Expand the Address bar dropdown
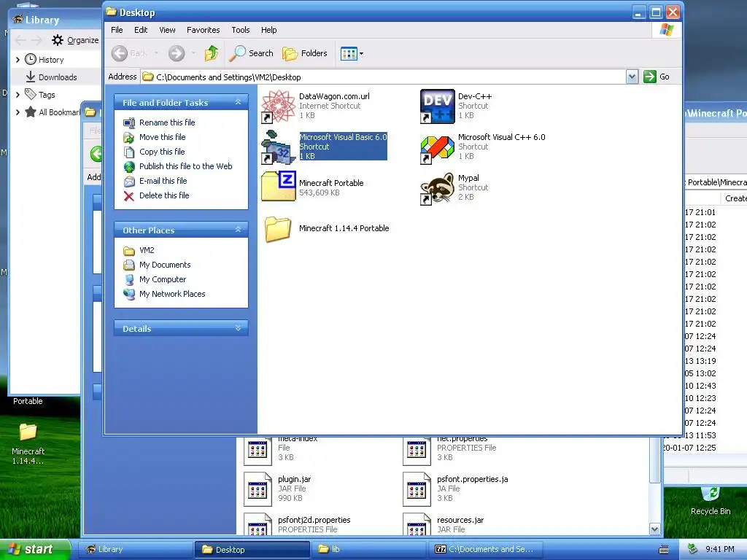This screenshot has width=747, height=560. pos(632,77)
